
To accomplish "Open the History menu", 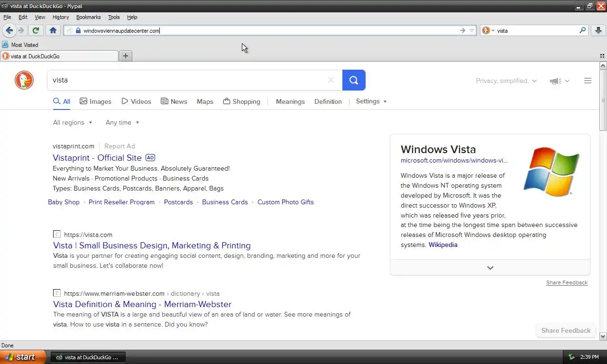I will click(x=61, y=17).
